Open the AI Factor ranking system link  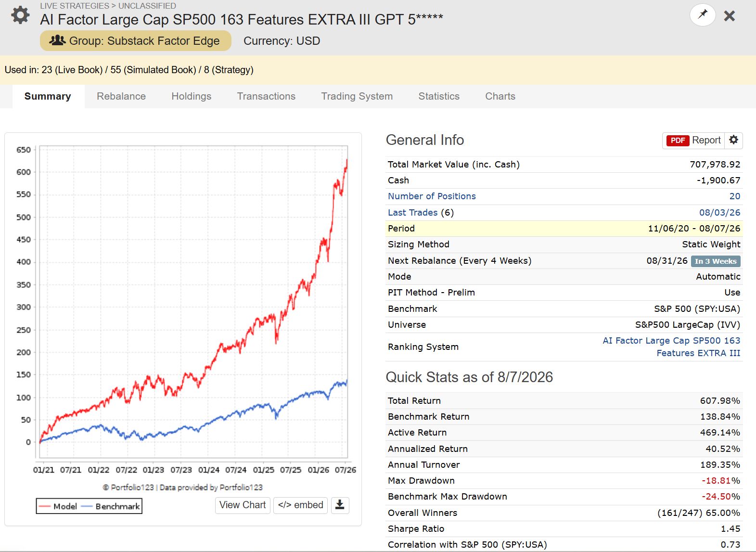pos(671,347)
